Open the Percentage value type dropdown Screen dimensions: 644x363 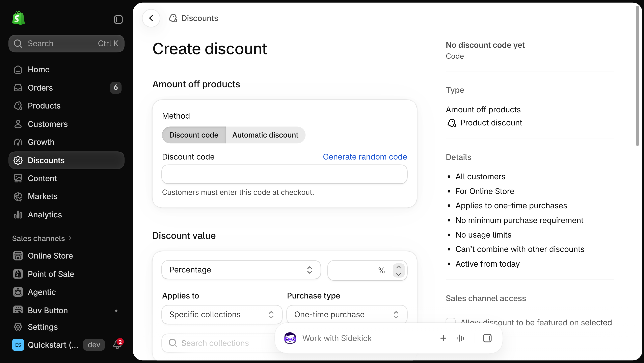tap(241, 270)
